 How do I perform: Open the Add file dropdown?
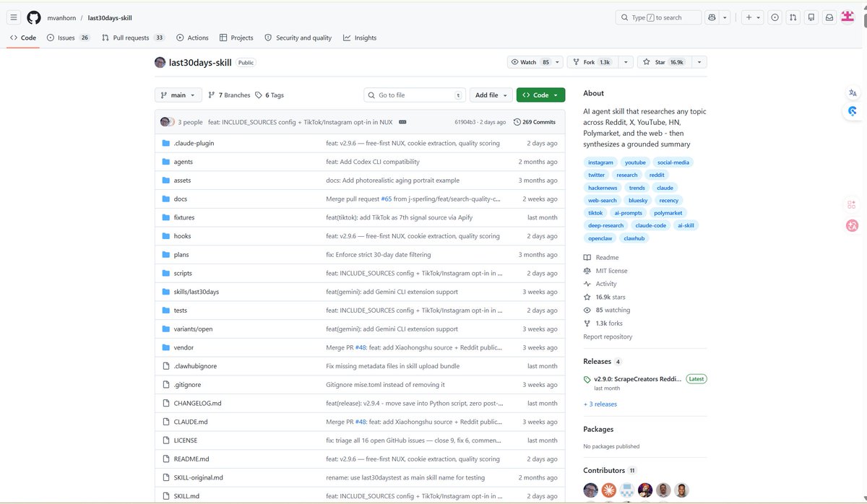tap(491, 95)
